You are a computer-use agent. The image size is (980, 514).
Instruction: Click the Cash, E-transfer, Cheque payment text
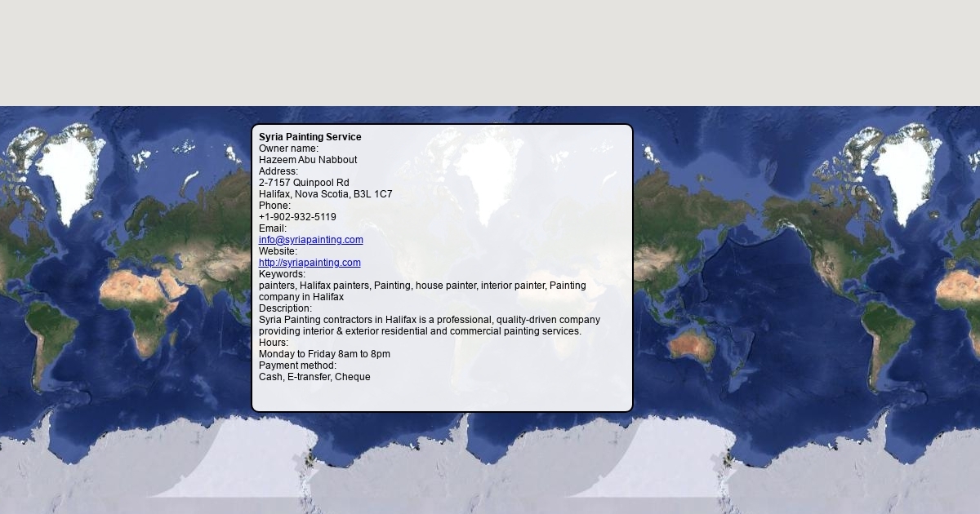(314, 377)
